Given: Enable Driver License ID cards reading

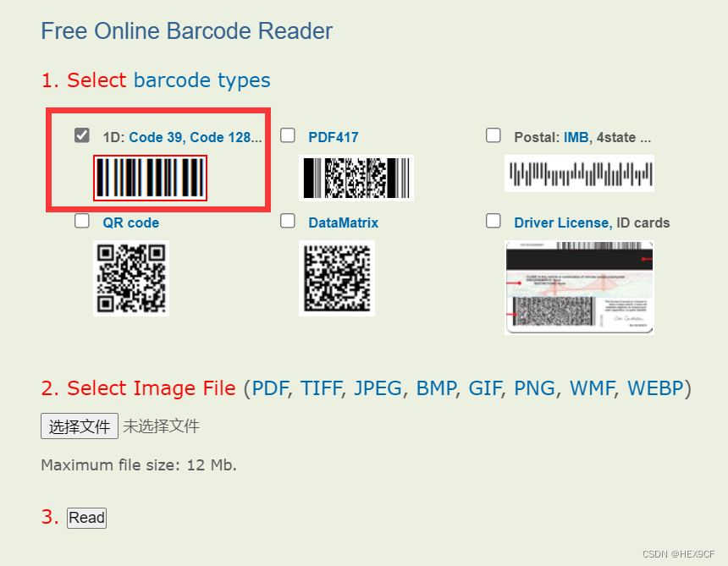Looking at the screenshot, I should point(494,220).
